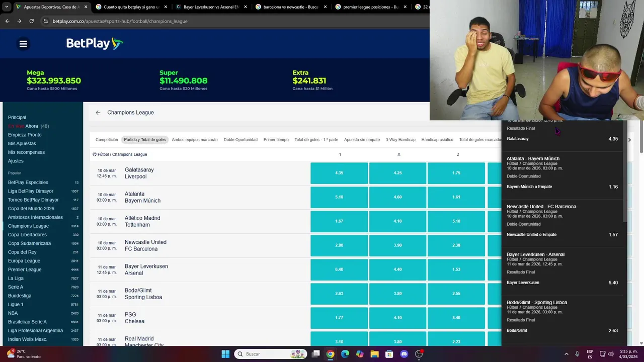Open Discord from the taskbar
The width and height of the screenshot is (644, 362).
404,354
